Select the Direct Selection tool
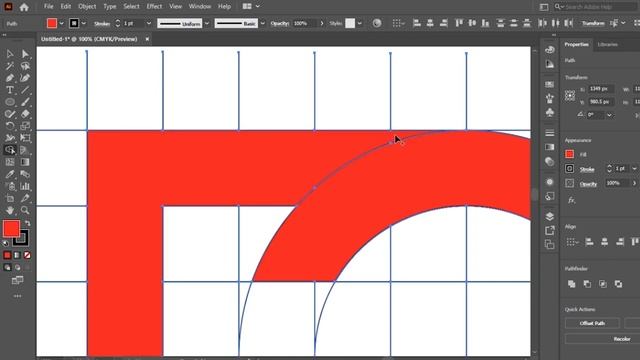 tap(25, 54)
